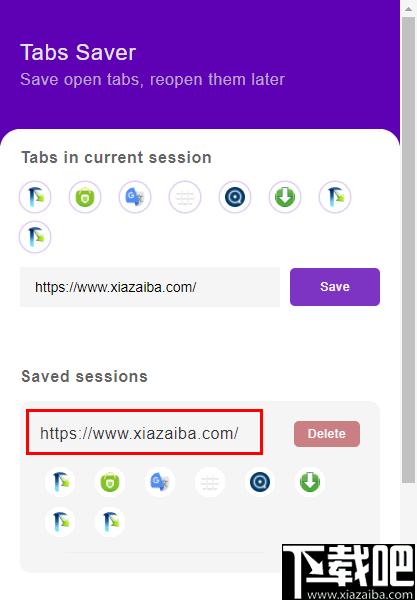This screenshot has height=600, width=417.
Task: Click the first favicon in saved session list
Action: [x=60, y=482]
